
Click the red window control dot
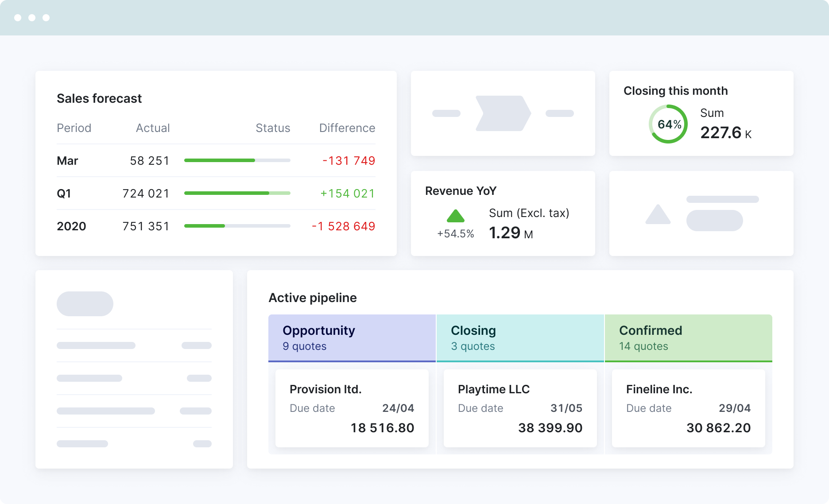[x=18, y=18]
